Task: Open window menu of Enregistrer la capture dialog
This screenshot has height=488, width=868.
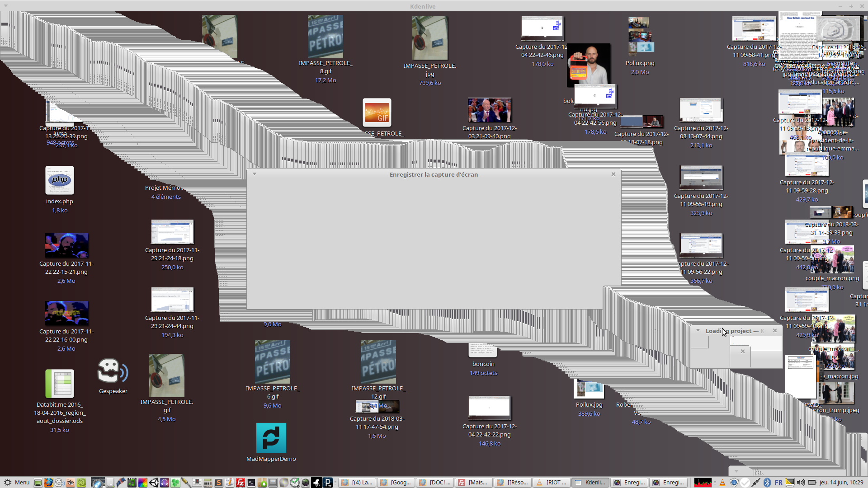Action: pyautogui.click(x=255, y=174)
